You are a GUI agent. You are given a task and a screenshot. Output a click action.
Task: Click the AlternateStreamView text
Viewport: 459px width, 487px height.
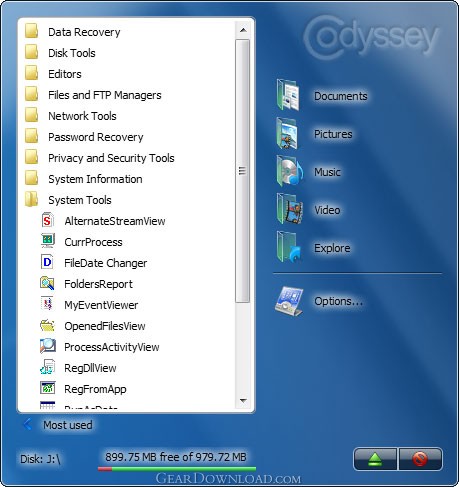115,221
